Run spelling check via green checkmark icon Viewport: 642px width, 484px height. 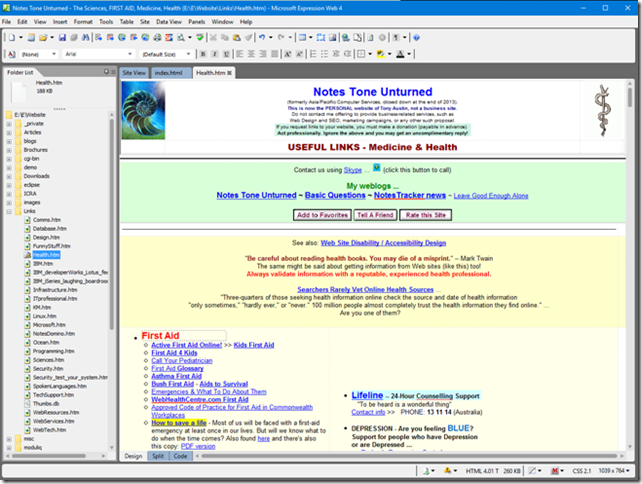click(200, 38)
